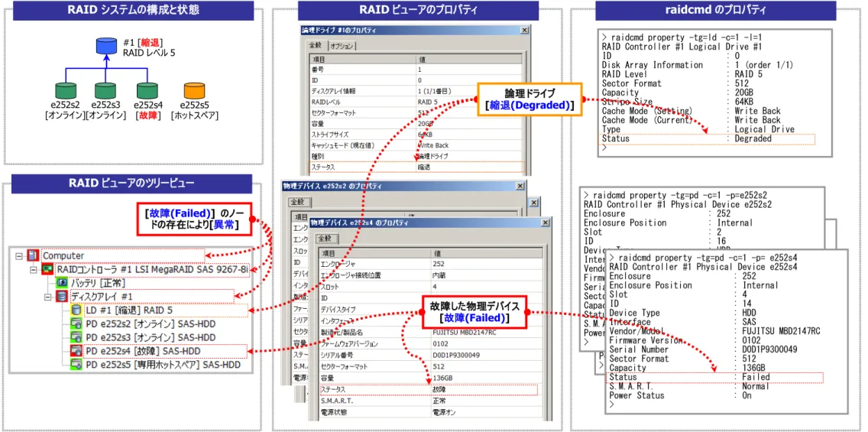Click the バッテリ battery icon
This screenshot has height=432, width=868.
click(62, 283)
